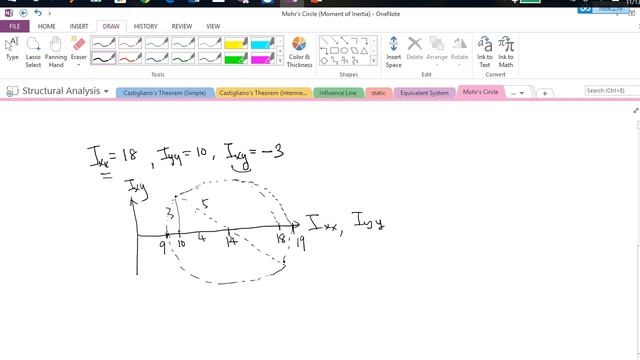Switch to the REVIEW ribbon tab
640x360 pixels.
point(182,26)
